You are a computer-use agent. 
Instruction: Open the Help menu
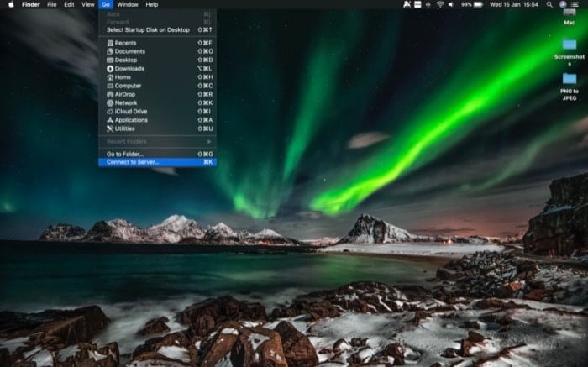pyautogui.click(x=152, y=4)
